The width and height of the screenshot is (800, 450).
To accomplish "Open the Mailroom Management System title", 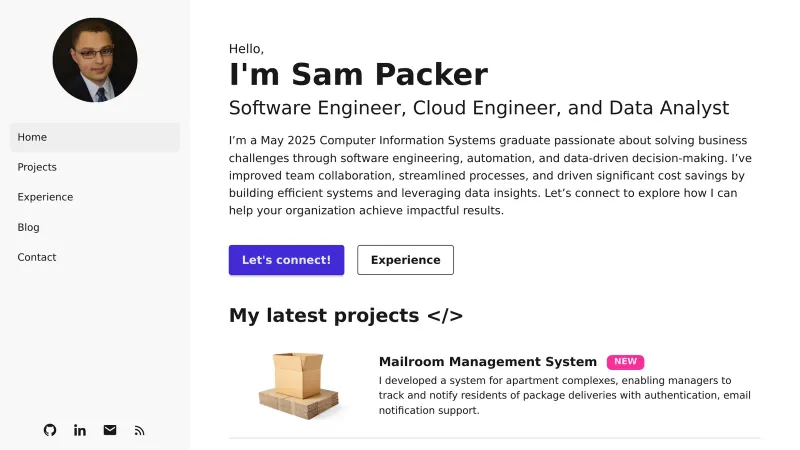I will point(488,362).
